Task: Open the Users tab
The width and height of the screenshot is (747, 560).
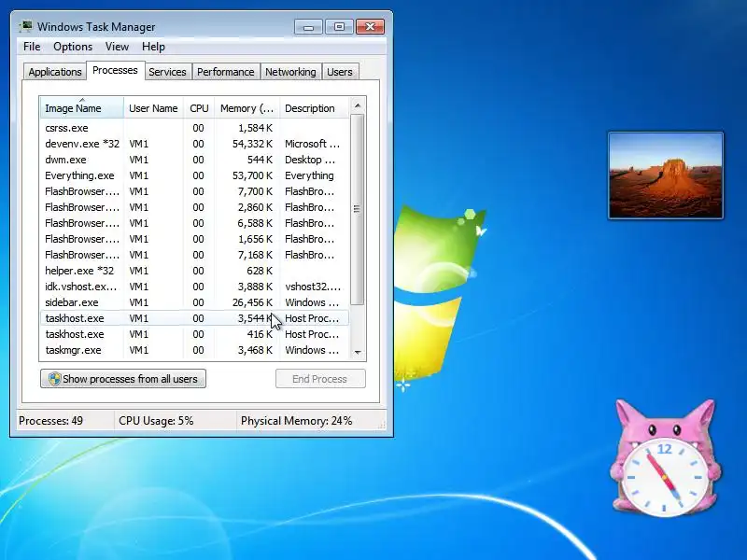Action: (x=340, y=72)
